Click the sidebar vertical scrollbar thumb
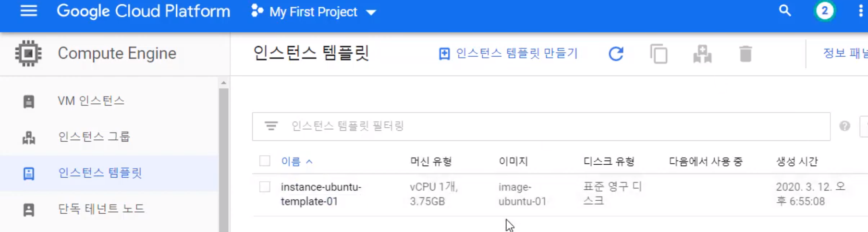 coord(223,160)
